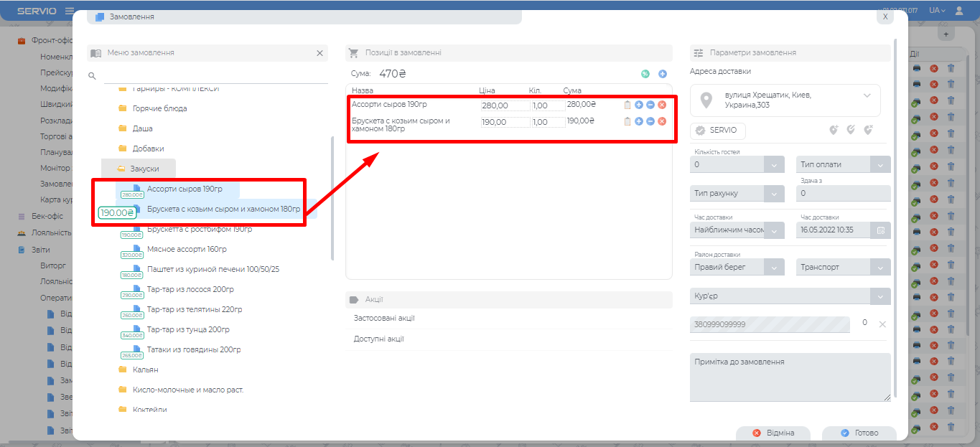Expand the Тип оплати dropdown
980x447 pixels.
click(x=880, y=164)
